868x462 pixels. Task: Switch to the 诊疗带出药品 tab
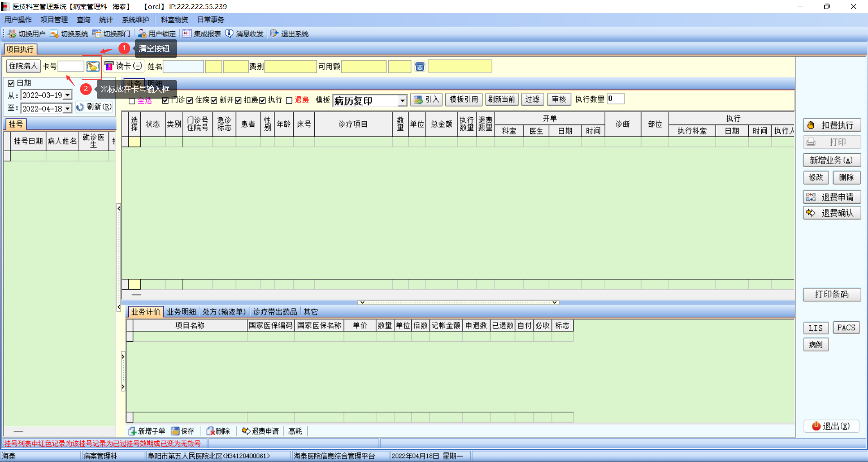click(275, 312)
